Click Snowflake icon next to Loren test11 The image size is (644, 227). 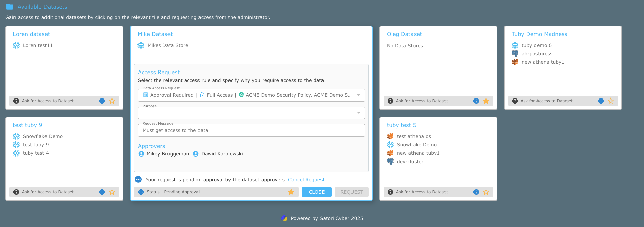[x=16, y=45]
